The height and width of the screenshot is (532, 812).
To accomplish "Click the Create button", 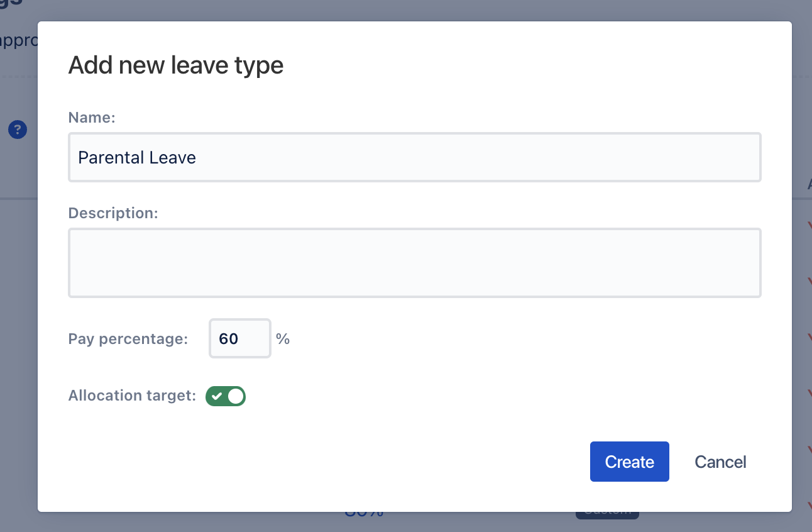I will [x=630, y=462].
